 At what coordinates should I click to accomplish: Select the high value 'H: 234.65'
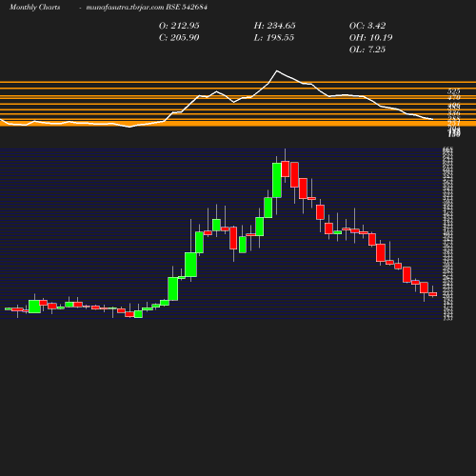274,26
